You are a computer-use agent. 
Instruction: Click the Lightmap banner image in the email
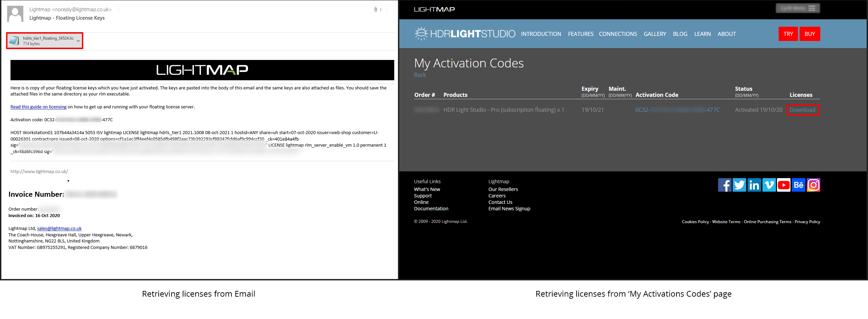[202, 70]
